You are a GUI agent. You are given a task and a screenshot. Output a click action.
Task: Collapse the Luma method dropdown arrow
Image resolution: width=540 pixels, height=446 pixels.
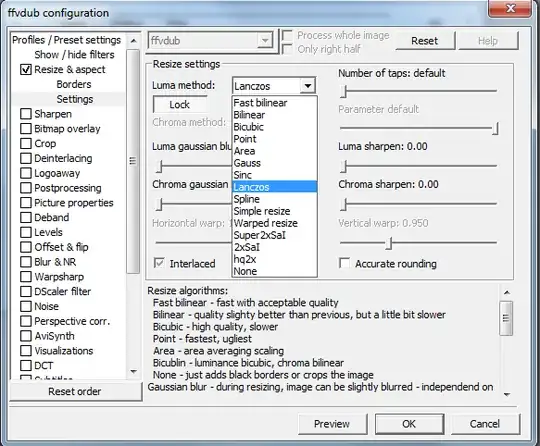308,86
